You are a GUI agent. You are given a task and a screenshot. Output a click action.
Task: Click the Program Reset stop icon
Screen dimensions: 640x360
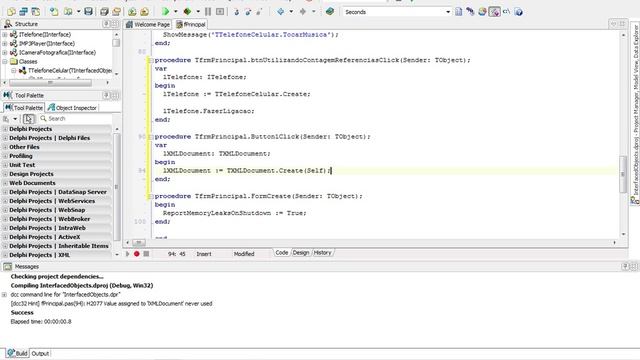click(x=220, y=12)
